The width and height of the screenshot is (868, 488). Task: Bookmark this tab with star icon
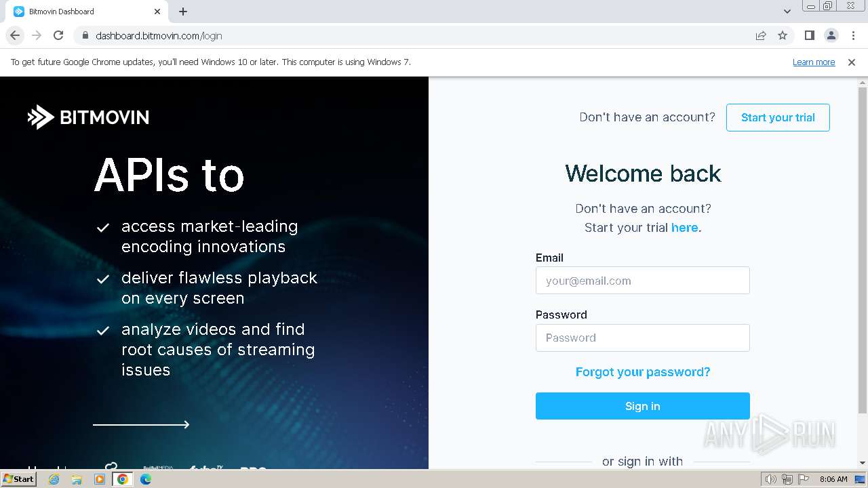pyautogui.click(x=783, y=35)
